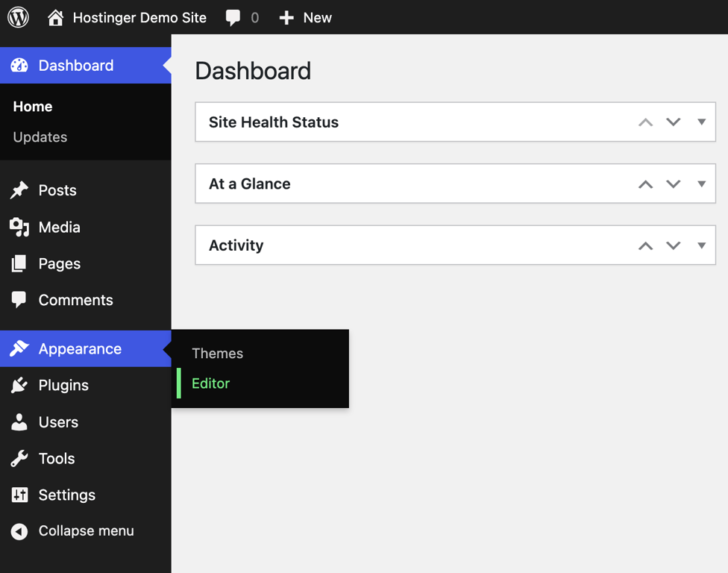Open the At a Glance widget options dropdown
Viewport: 728px width, 573px height.
tap(701, 184)
